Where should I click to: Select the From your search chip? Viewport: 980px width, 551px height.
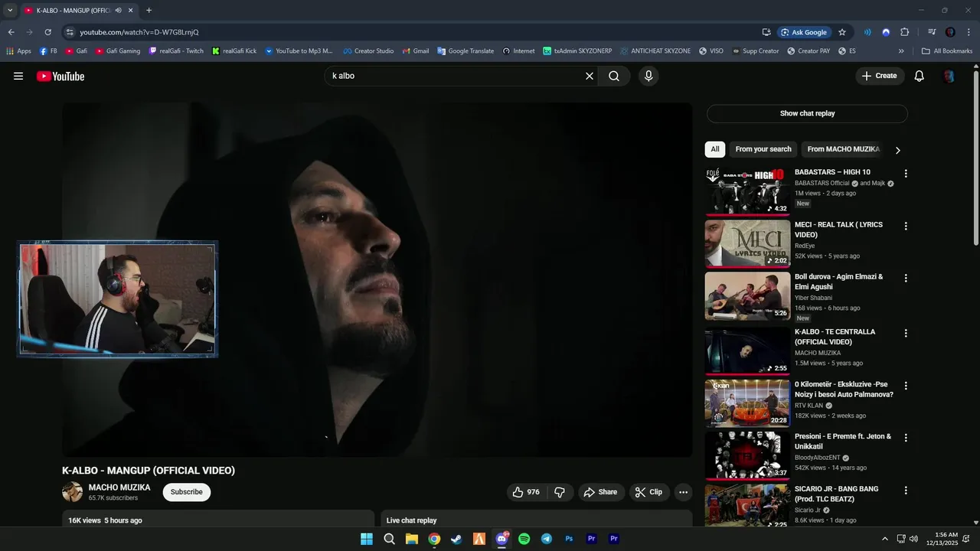tap(763, 149)
